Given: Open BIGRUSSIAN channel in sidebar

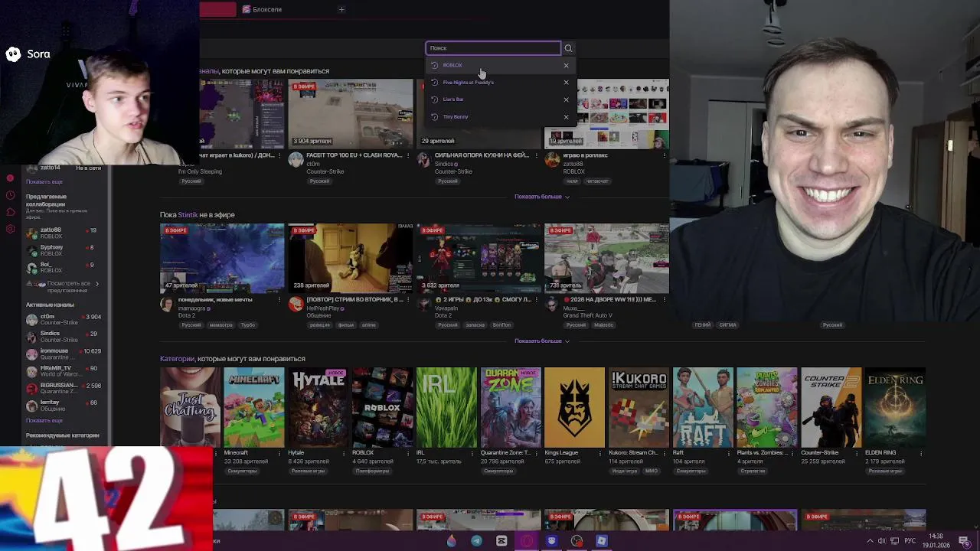Looking at the screenshot, I should [x=63, y=388].
